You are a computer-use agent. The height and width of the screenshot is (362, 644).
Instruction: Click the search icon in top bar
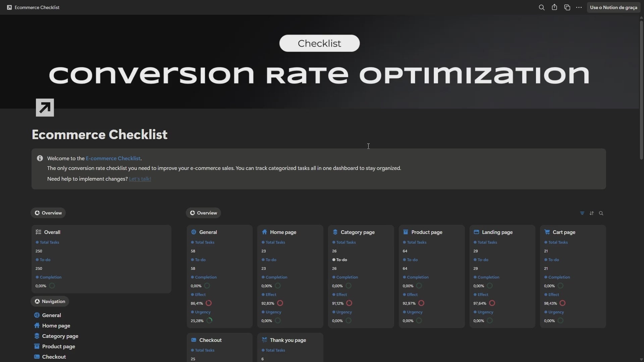point(541,7)
